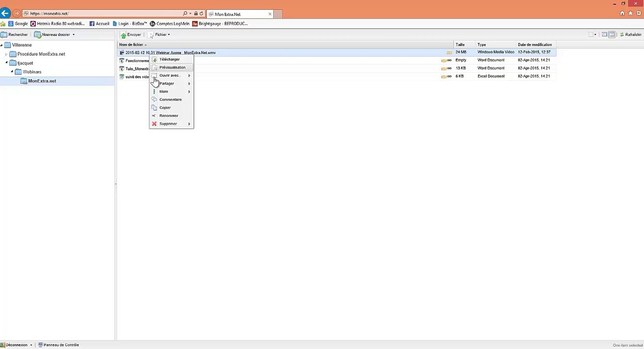Expand the Procédure MonExtra.net tree node
The height and width of the screenshot is (349, 644).
pos(6,54)
